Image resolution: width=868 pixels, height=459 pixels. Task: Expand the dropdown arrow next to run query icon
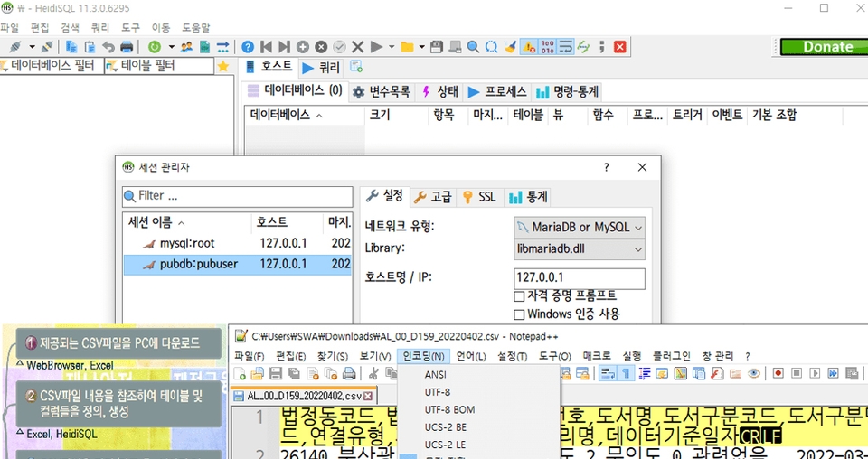tap(392, 47)
